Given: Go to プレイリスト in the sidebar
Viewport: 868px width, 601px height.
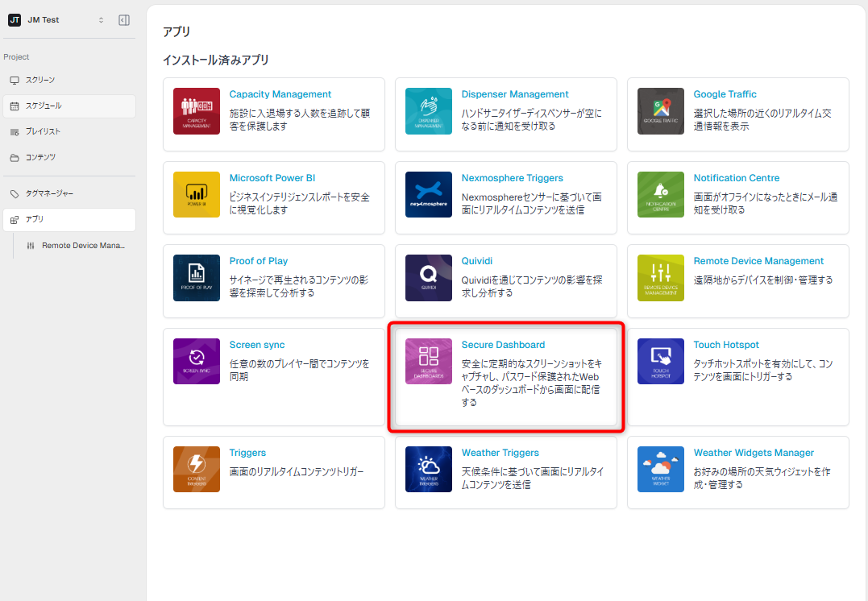Looking at the screenshot, I should (69, 131).
